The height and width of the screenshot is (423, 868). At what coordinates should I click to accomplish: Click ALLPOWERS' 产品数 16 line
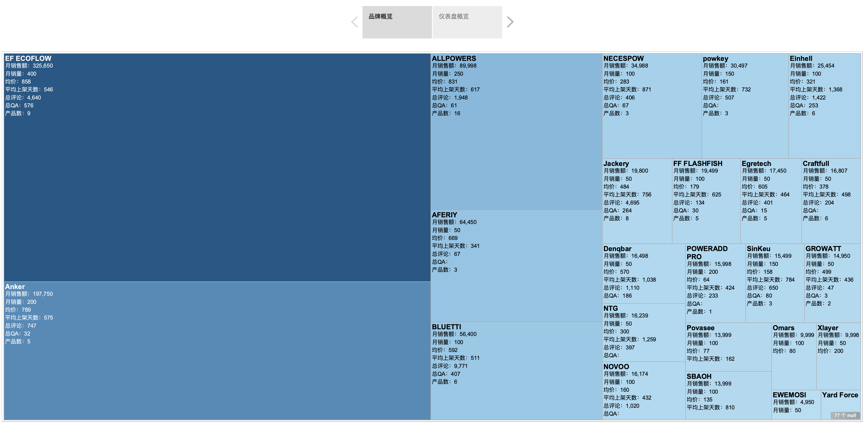446,114
